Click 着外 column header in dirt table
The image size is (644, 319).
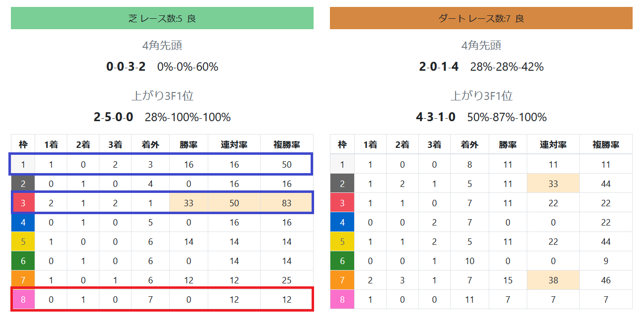pyautogui.click(x=469, y=144)
